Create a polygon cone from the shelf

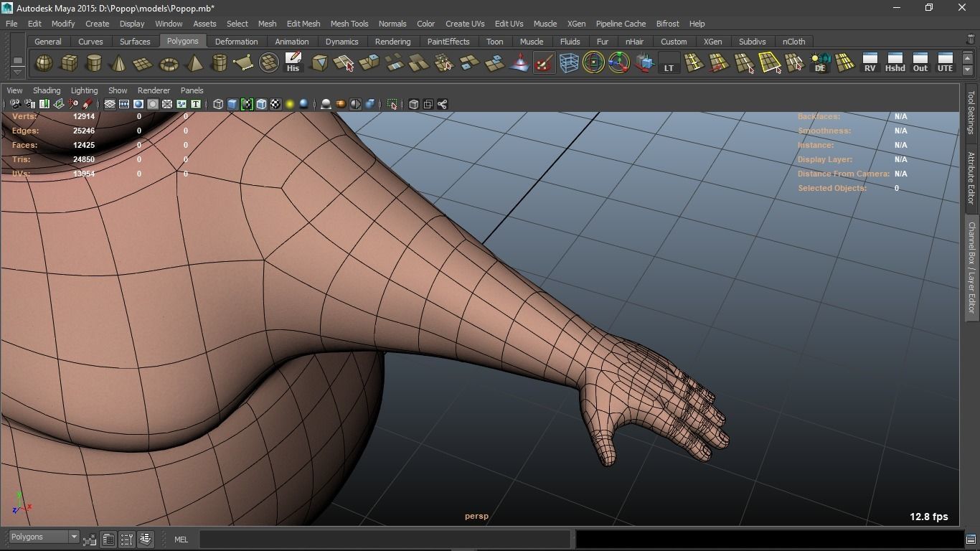pyautogui.click(x=118, y=64)
